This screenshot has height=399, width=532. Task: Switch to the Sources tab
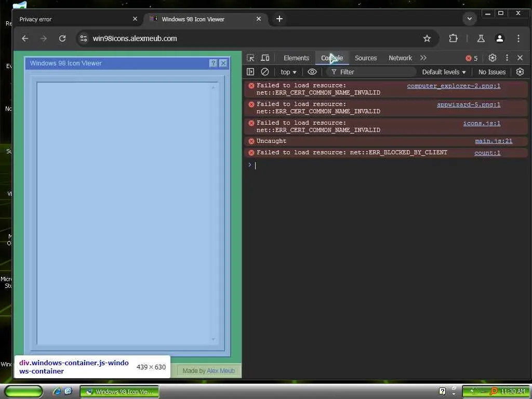point(366,58)
